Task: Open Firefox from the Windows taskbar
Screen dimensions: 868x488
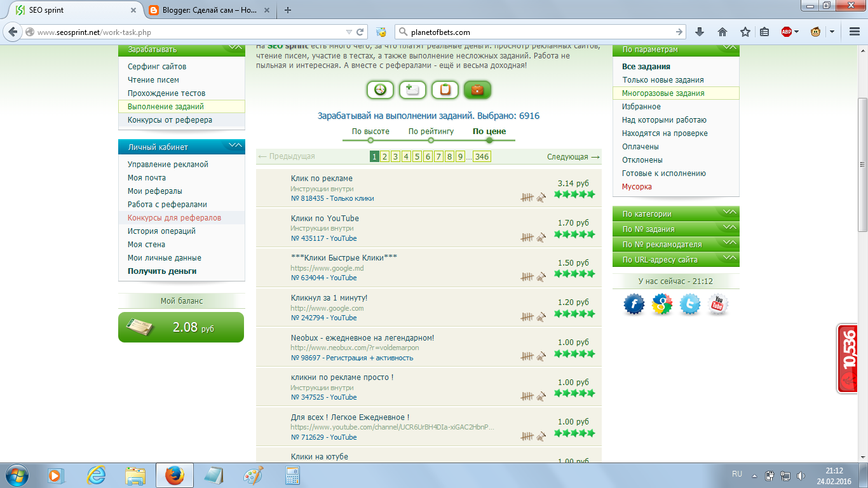Action: tap(174, 475)
